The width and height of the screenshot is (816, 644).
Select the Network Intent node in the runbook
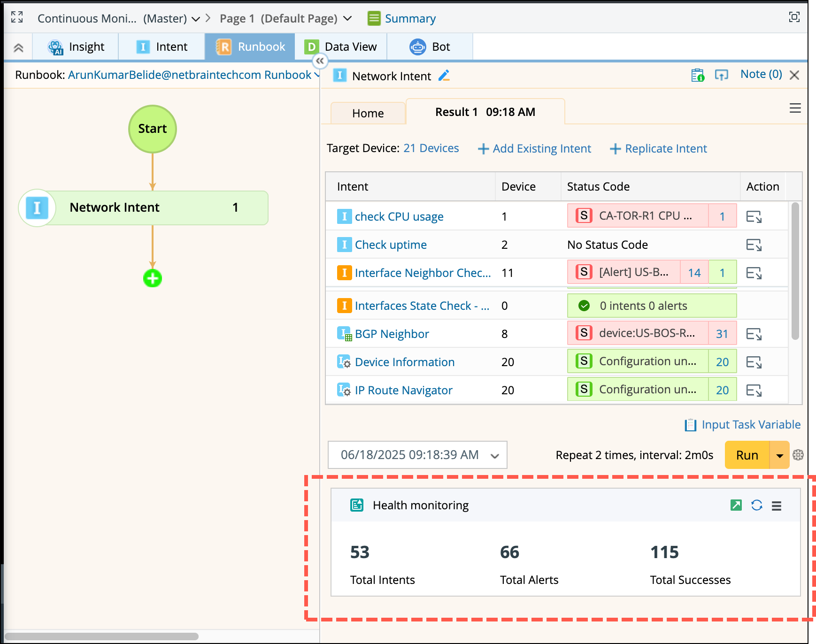pyautogui.click(x=143, y=207)
